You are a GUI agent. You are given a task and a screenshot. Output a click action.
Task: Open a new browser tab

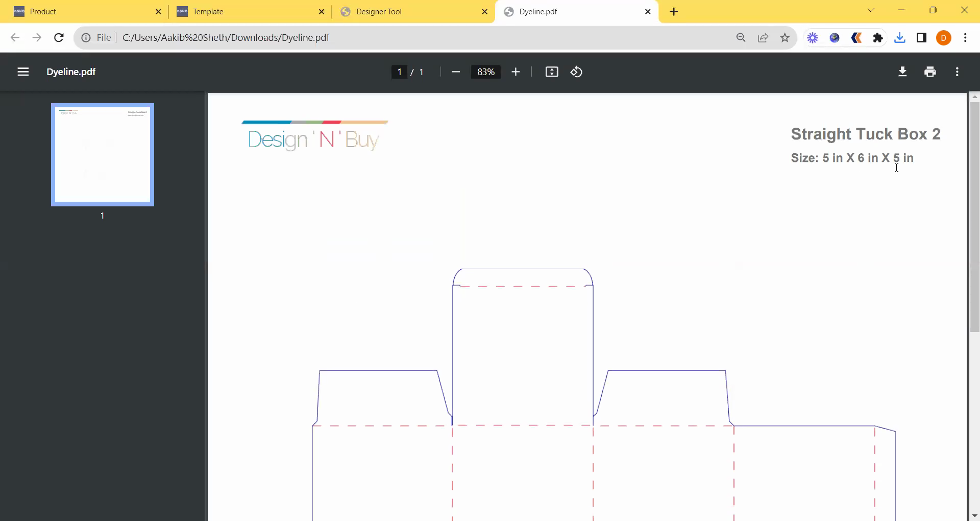tap(674, 12)
